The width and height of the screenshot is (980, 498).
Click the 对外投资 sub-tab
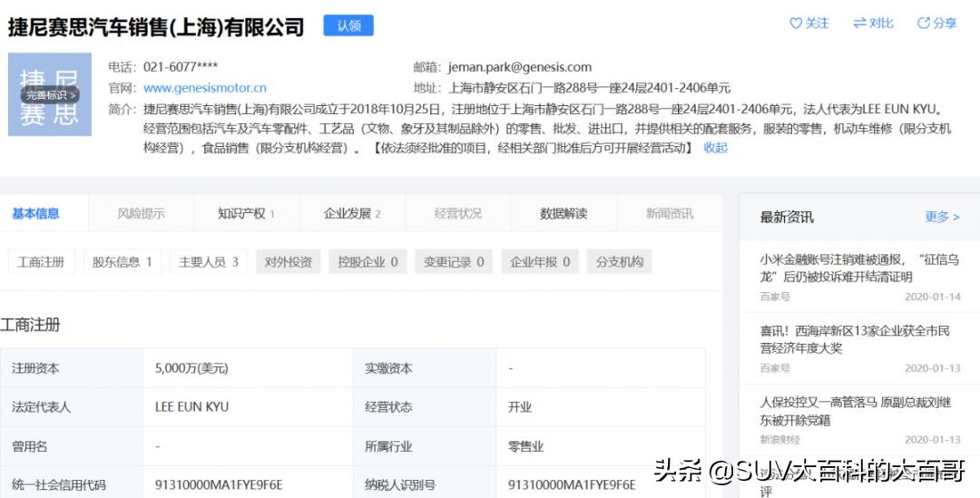click(x=289, y=262)
